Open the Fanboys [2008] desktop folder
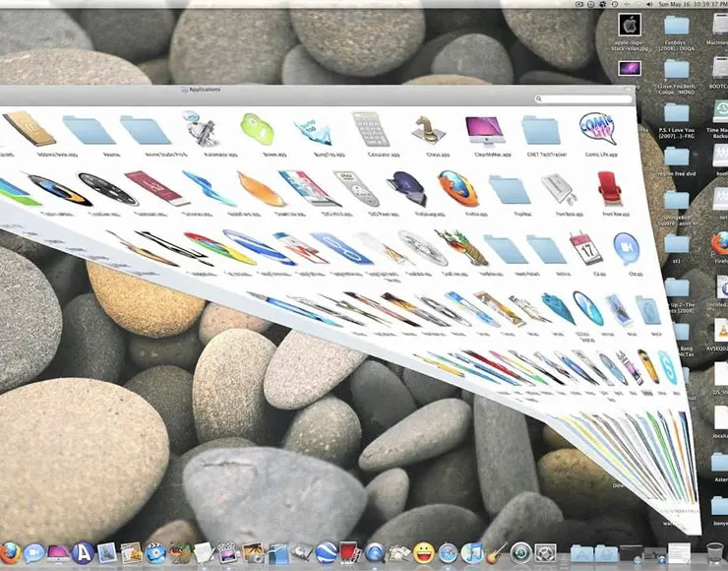The image size is (728, 571). [x=677, y=26]
